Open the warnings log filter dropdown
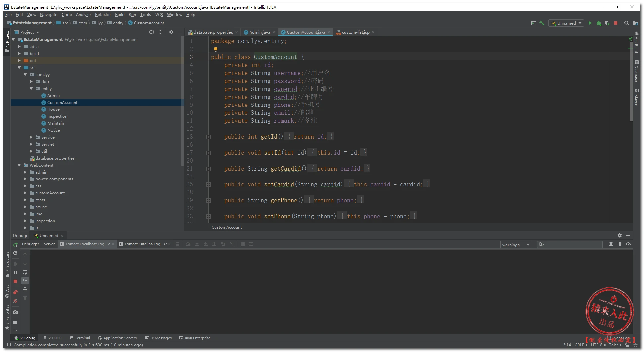Screen dimensions: 644x352 [x=516, y=245]
